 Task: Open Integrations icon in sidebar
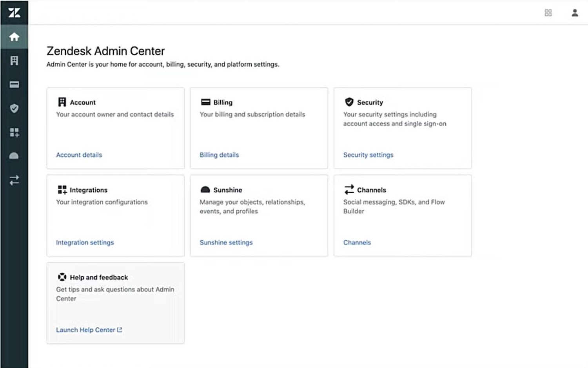[x=14, y=132]
